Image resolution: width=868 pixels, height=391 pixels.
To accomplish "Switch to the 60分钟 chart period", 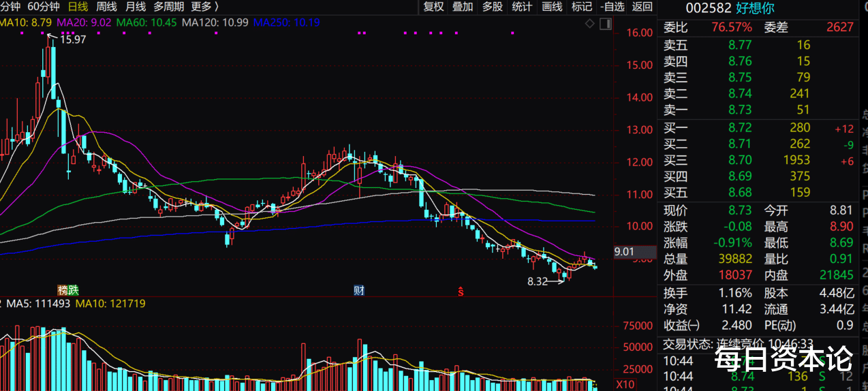I will 44,7.
